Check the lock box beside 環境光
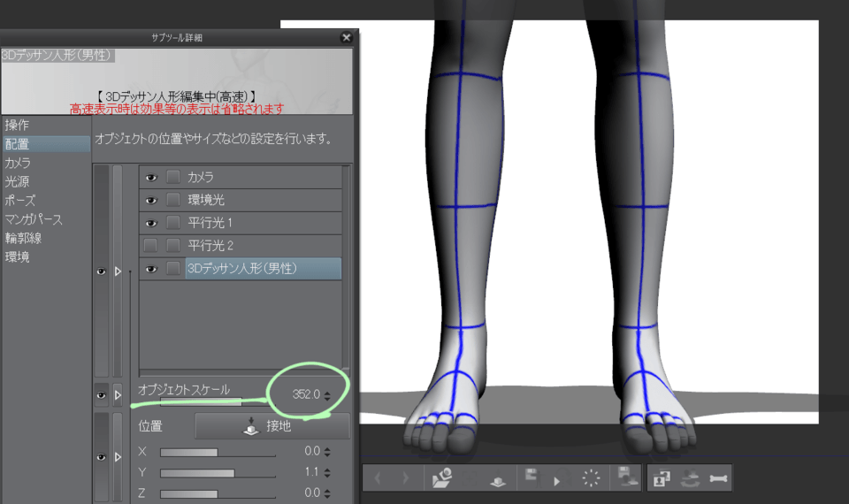 click(x=173, y=200)
